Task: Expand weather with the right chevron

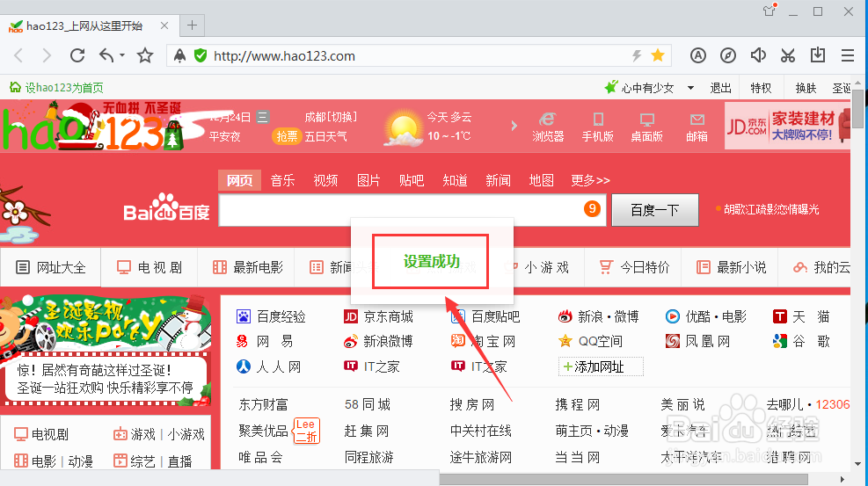Action: pos(514,126)
